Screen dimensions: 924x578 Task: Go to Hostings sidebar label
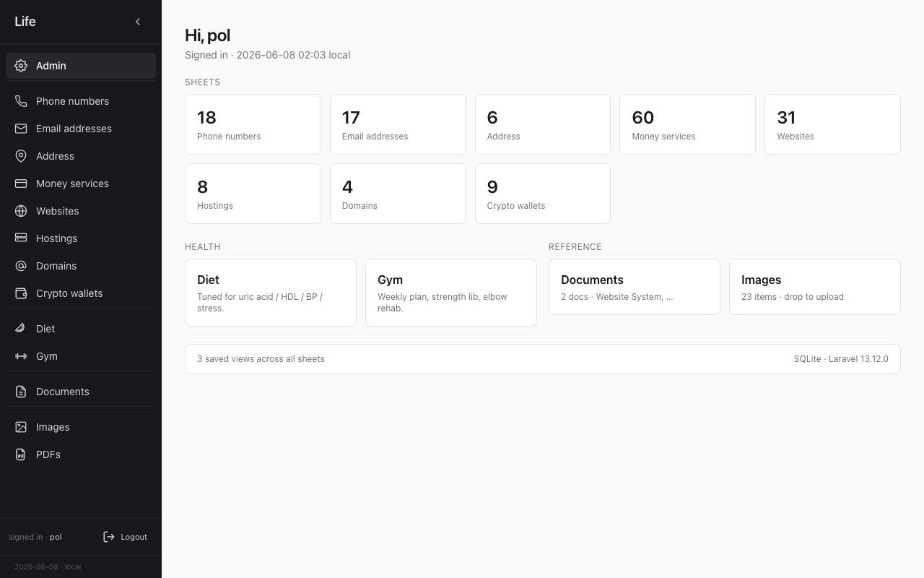(x=56, y=238)
